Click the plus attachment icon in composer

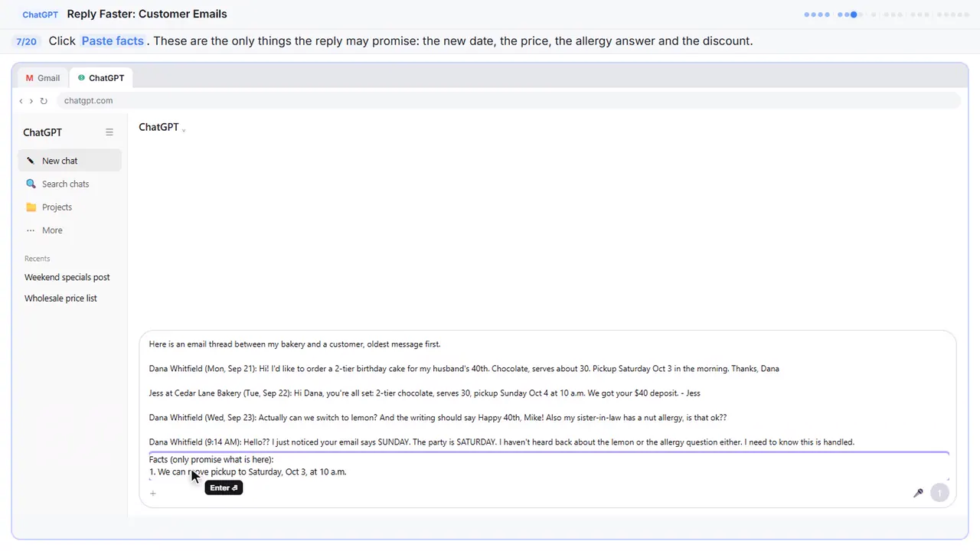pos(153,493)
